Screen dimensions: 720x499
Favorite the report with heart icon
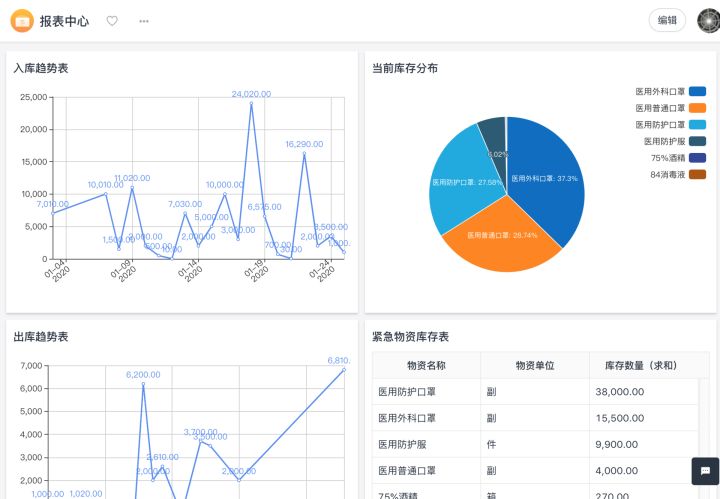112,21
